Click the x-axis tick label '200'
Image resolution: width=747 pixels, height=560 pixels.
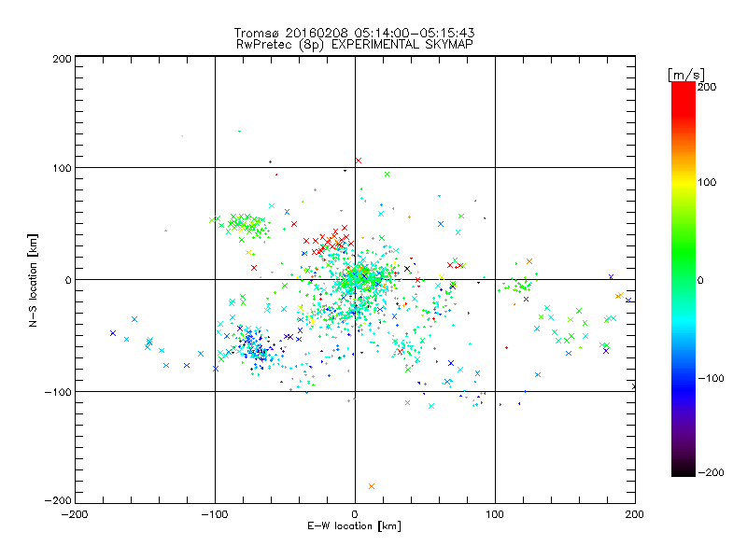pyautogui.click(x=635, y=514)
